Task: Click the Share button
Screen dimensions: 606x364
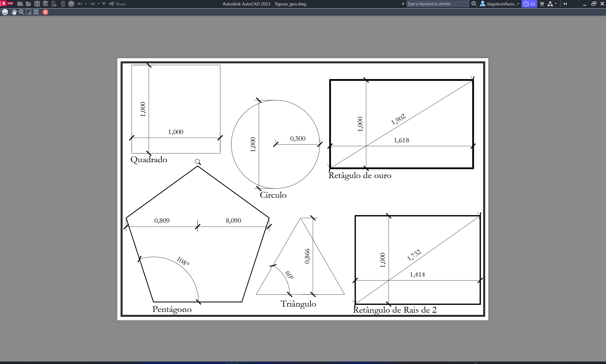Action: (117, 4)
